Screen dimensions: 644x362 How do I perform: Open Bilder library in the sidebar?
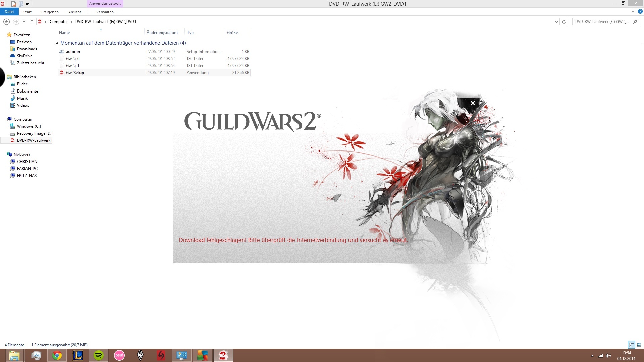tap(22, 84)
